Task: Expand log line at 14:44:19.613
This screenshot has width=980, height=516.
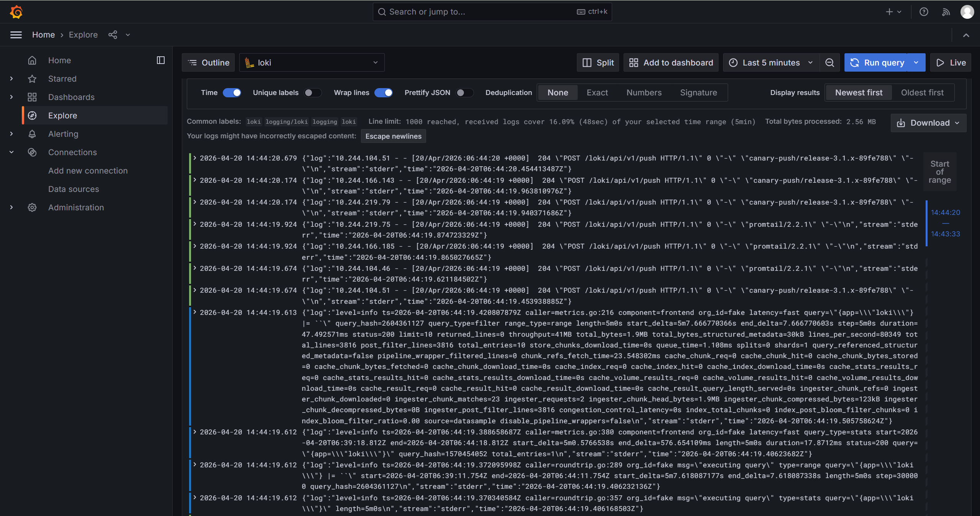Action: pos(195,312)
